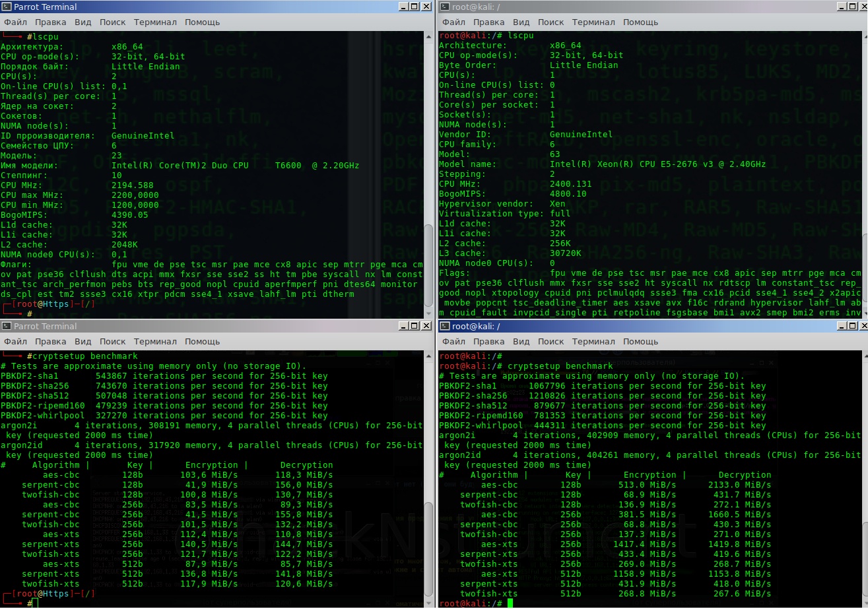Click the aes-xts 256b row showing 1417.4 MiB/s

tap(626, 544)
